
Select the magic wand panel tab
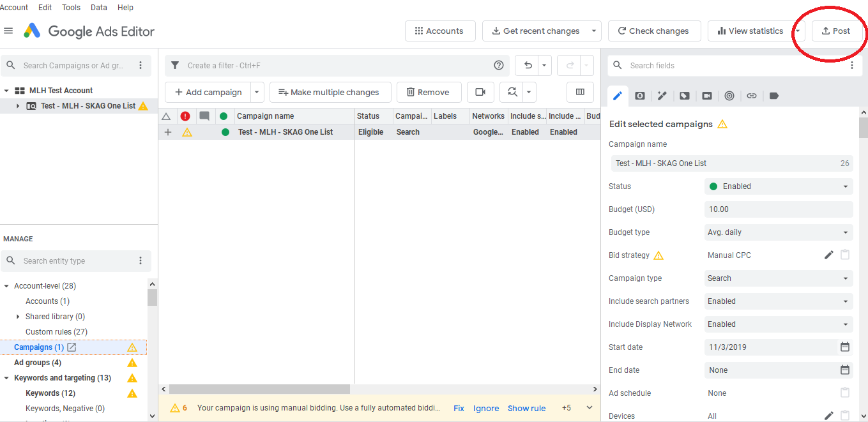point(662,96)
